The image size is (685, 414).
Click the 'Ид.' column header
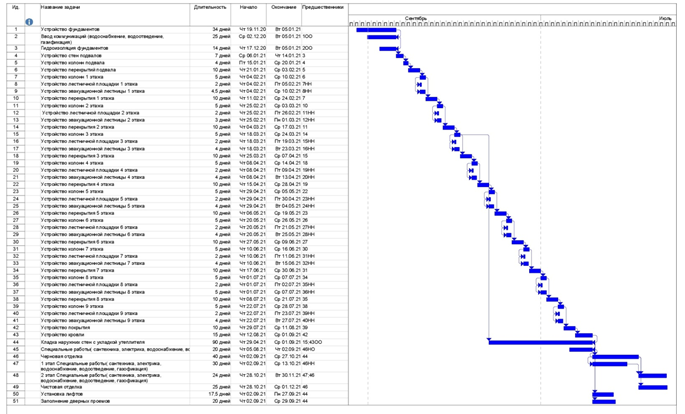coord(17,6)
